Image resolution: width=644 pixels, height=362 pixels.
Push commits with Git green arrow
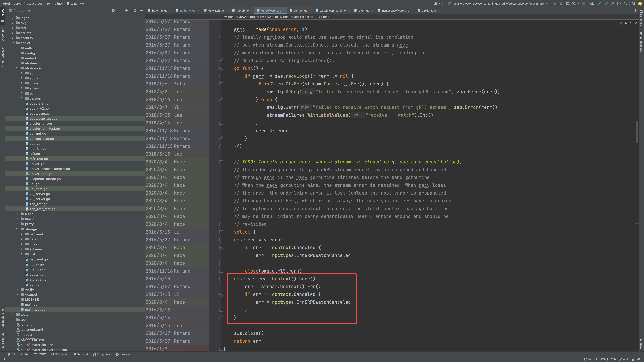click(612, 4)
